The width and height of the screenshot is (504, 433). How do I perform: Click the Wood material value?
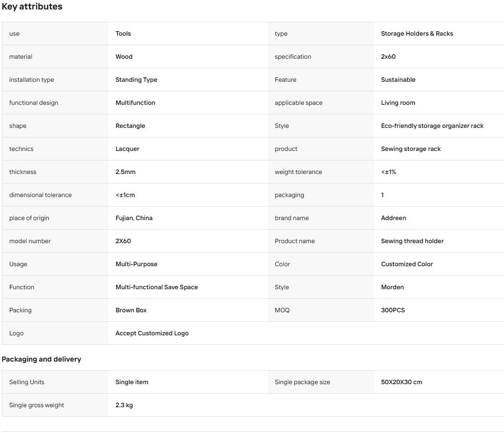(124, 56)
